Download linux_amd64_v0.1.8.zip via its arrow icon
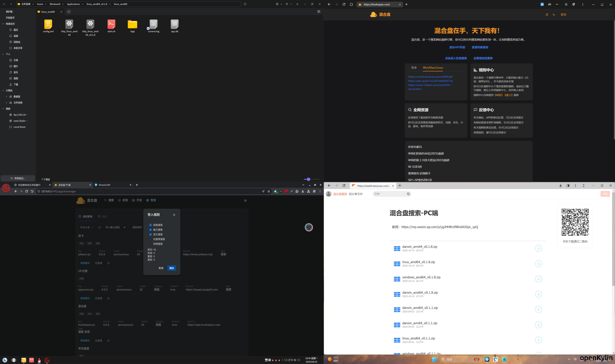 (538, 264)
